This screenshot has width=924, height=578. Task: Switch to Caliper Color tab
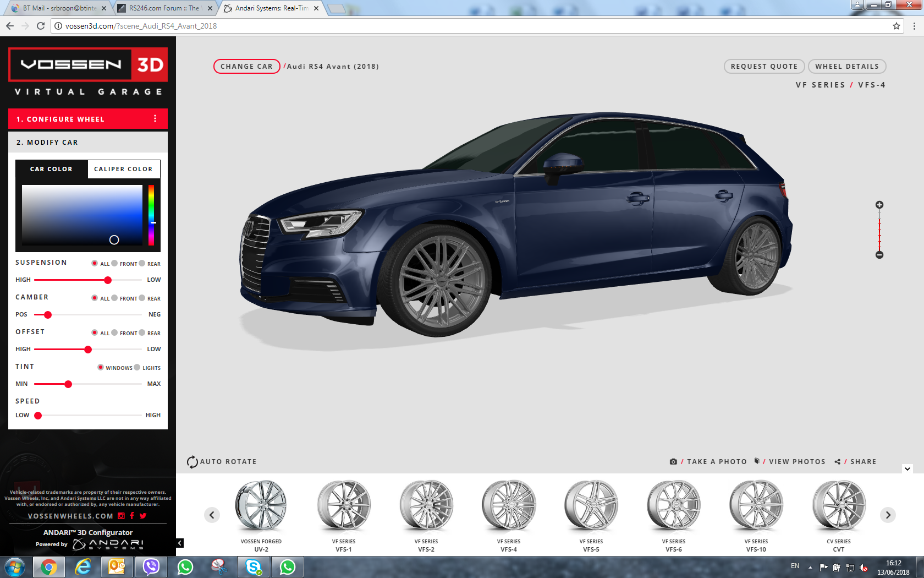click(x=123, y=169)
